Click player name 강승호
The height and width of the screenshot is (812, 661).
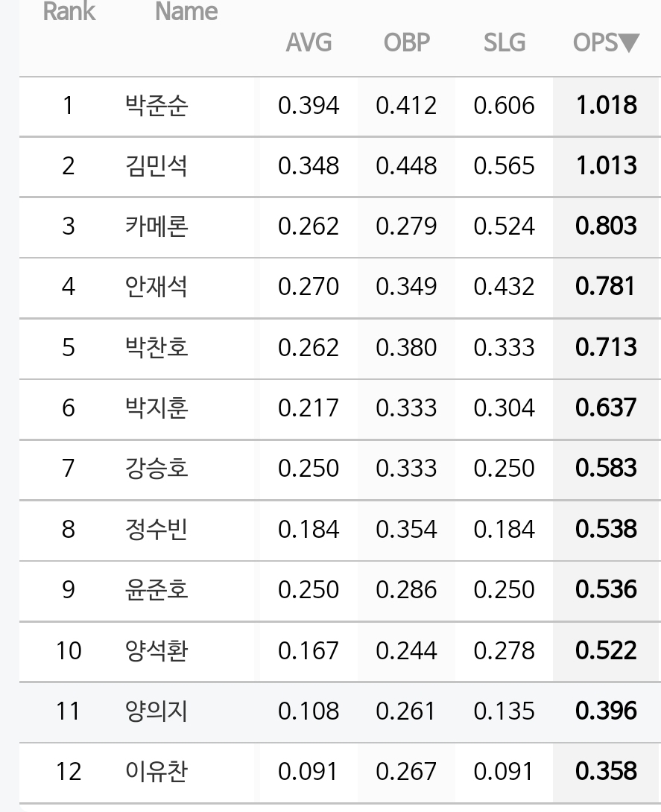156,469
